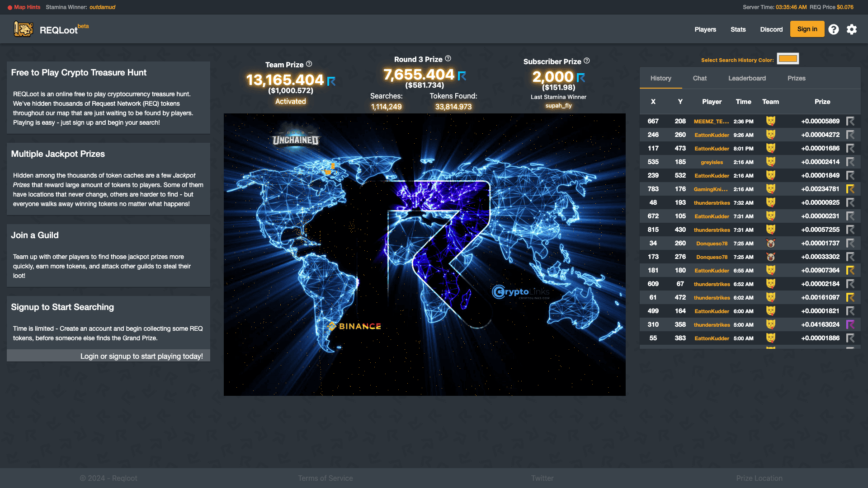Click REQ icon beside prize +0.00161097
Viewport: 868px width, 488px height.
(x=850, y=297)
